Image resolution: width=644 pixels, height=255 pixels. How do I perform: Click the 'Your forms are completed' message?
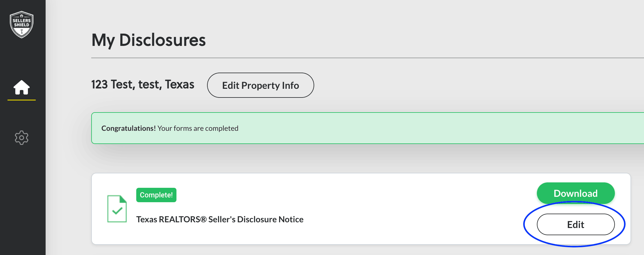click(x=198, y=128)
